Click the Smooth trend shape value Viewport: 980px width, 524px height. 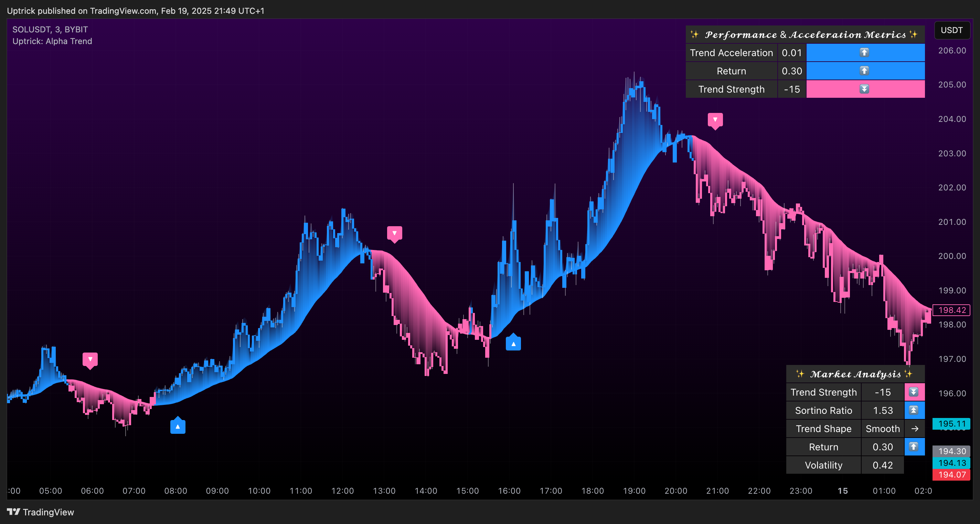pyautogui.click(x=883, y=429)
